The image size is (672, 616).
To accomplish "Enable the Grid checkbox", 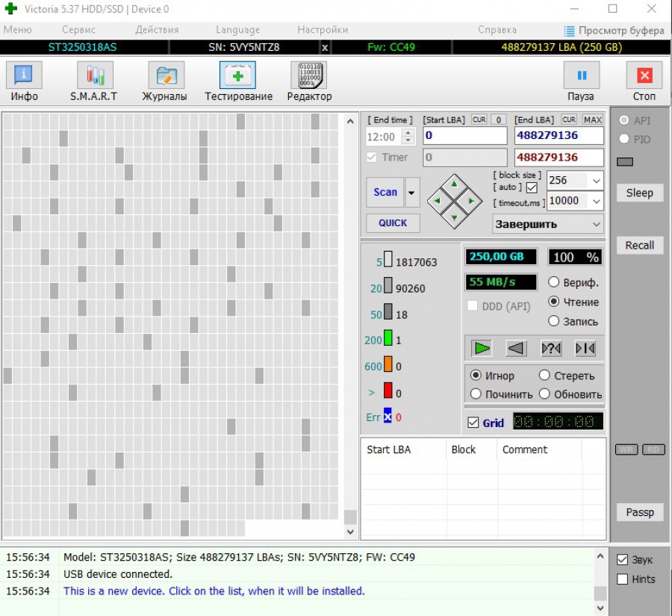I will point(473,423).
